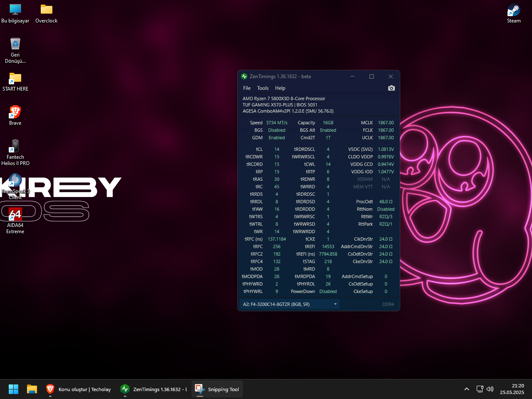The height and width of the screenshot is (399, 532).
Task: Open network status in system tray
Action: 480,389
